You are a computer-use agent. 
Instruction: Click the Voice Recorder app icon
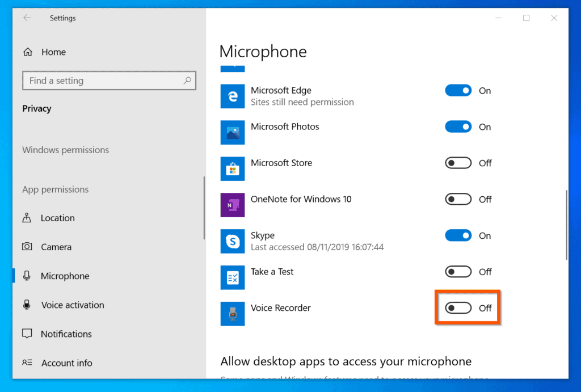click(232, 314)
